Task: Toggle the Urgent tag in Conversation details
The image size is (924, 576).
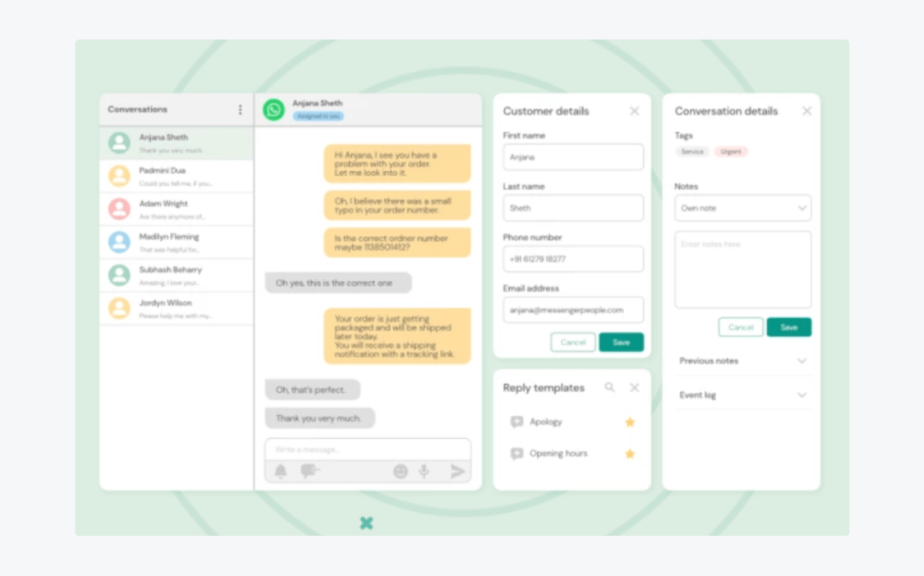Action: 730,152
